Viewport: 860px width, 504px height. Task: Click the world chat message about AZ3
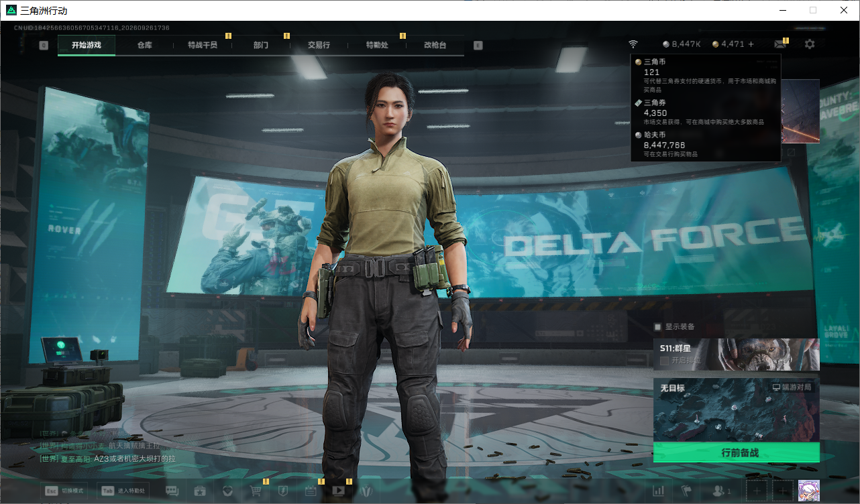pos(107,458)
